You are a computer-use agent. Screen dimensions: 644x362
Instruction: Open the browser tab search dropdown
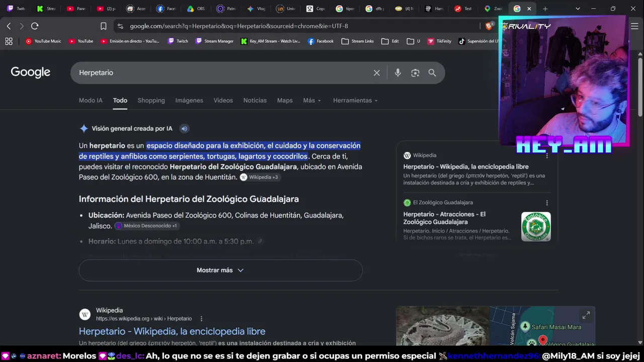click(578, 9)
